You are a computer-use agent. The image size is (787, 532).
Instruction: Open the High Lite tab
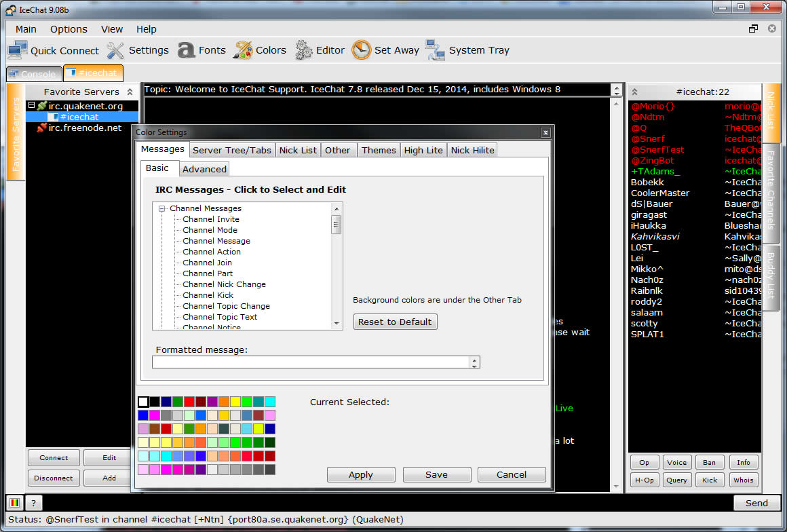pyautogui.click(x=423, y=150)
